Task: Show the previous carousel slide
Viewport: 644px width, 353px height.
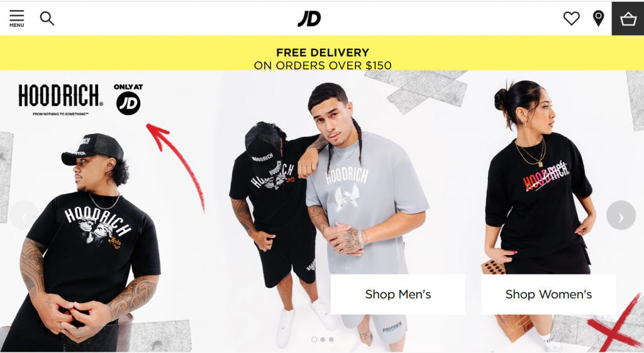Action: pyautogui.click(x=25, y=215)
